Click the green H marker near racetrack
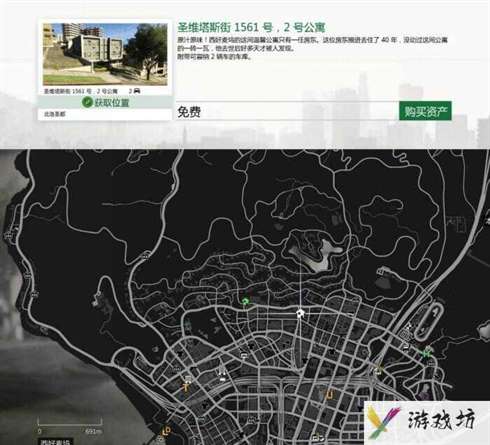The image size is (490, 445). [426, 353]
